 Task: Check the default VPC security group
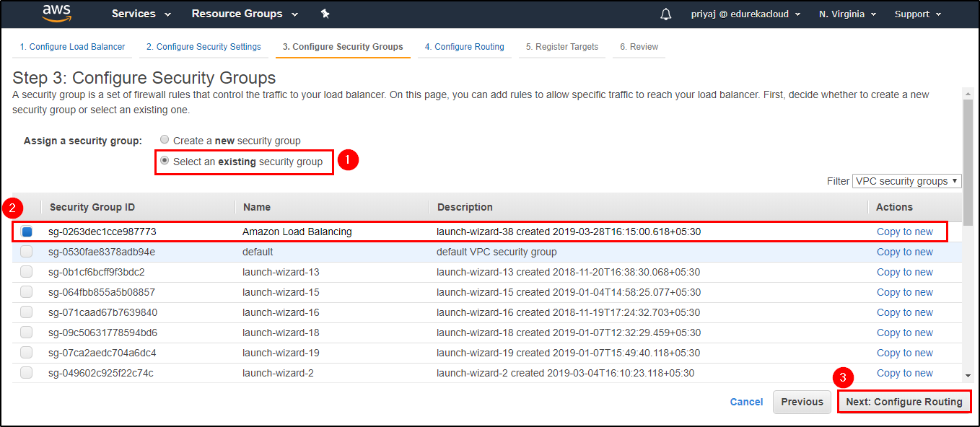pos(27,251)
